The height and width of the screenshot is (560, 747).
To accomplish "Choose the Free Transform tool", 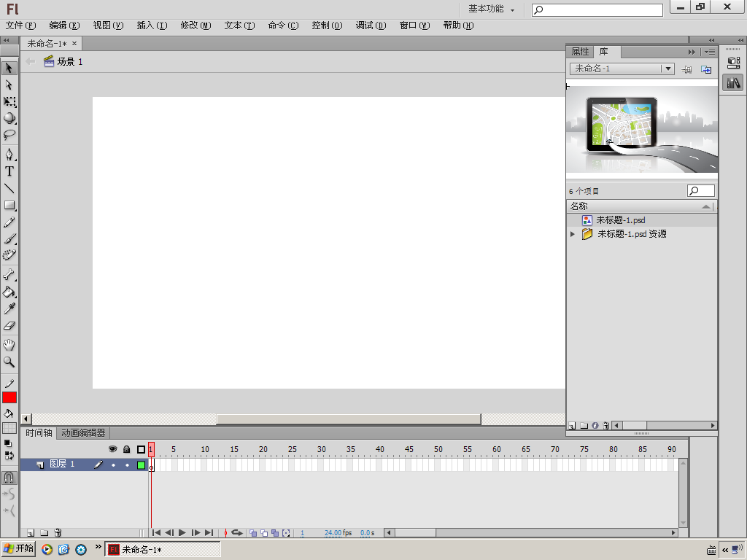I will (x=9, y=101).
